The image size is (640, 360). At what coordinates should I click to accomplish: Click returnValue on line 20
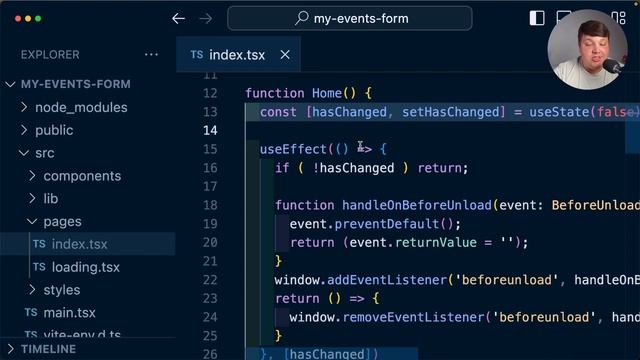pyautogui.click(x=436, y=242)
